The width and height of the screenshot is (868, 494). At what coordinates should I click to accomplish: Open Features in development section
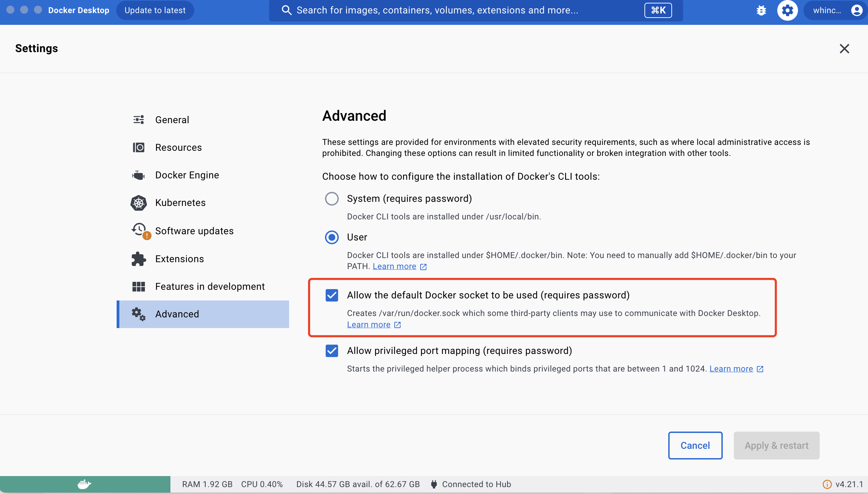(209, 286)
